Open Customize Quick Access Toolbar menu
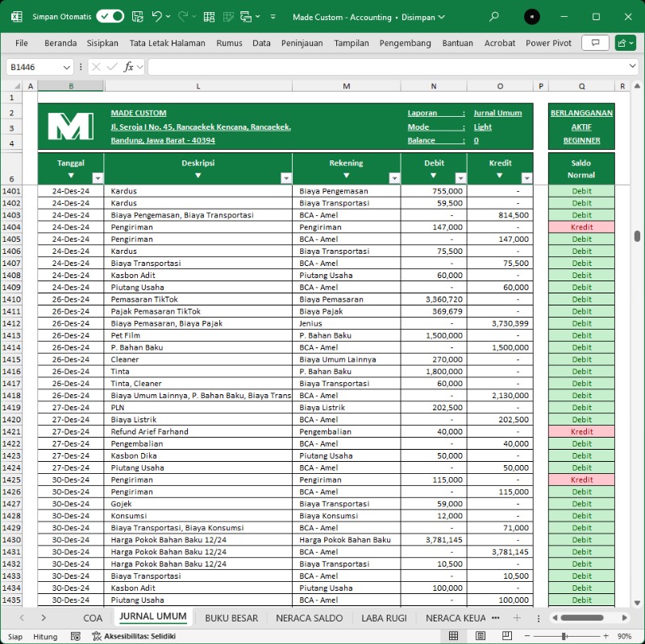Image resolution: width=645 pixels, height=644 pixels. pos(273,17)
